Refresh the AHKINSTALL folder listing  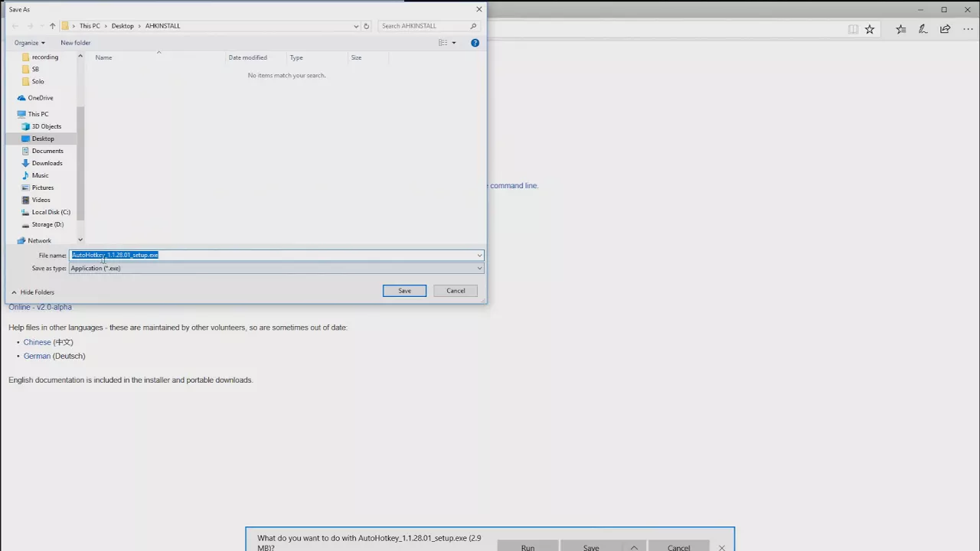click(366, 26)
